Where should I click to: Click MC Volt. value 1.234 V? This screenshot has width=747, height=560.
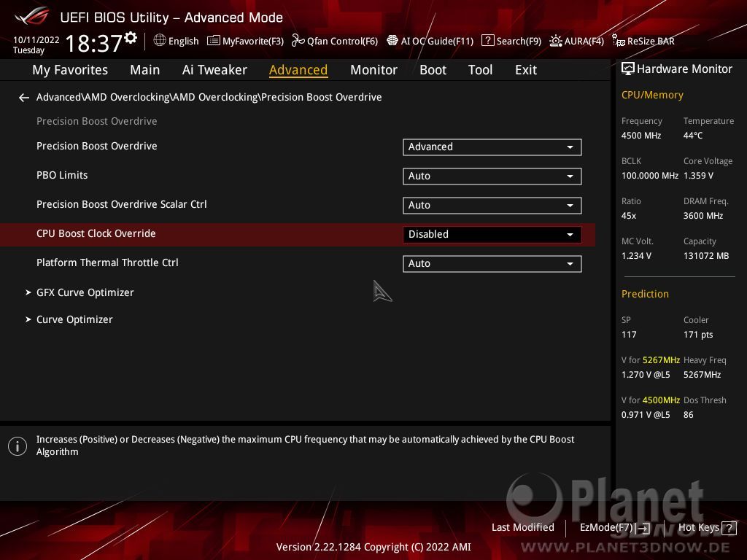tap(636, 256)
